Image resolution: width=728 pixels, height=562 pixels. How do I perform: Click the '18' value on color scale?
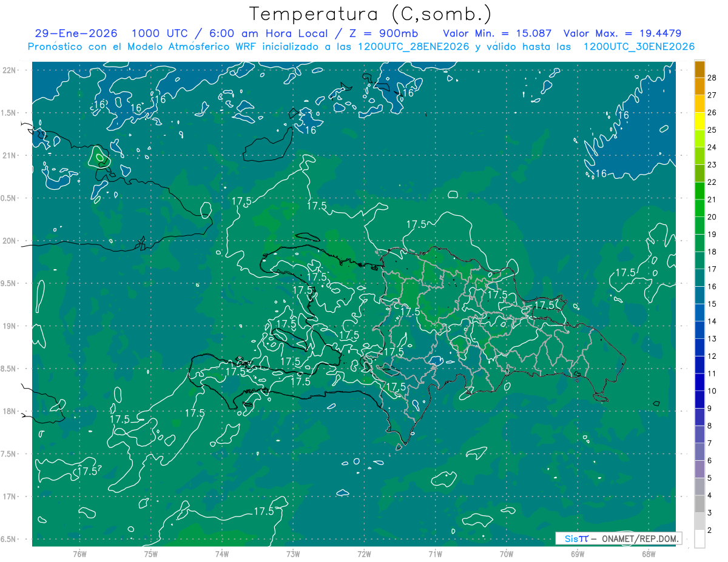click(x=712, y=252)
